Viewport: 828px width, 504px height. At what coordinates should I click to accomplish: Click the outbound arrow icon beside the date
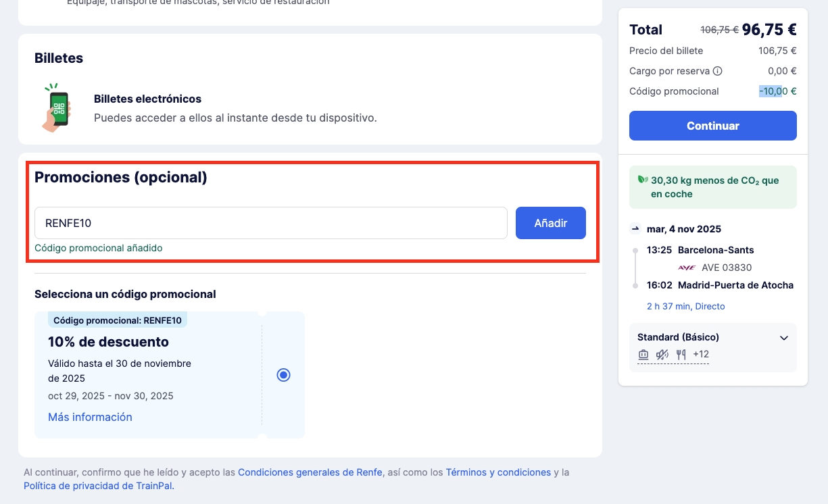(635, 228)
